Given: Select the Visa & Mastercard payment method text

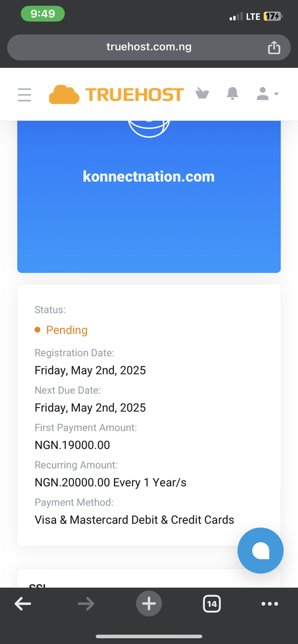Looking at the screenshot, I should tap(134, 519).
